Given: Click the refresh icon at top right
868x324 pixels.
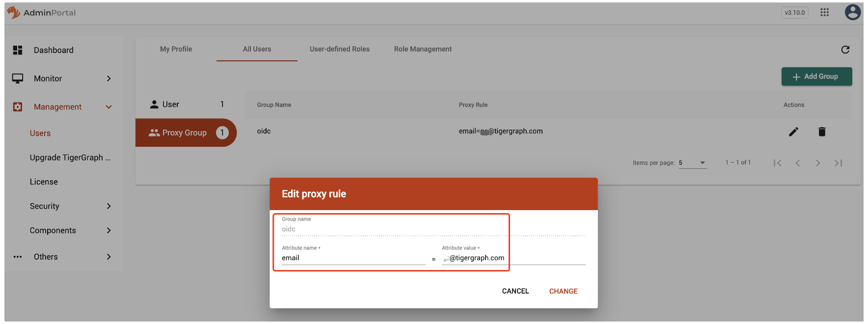Looking at the screenshot, I should point(845,50).
